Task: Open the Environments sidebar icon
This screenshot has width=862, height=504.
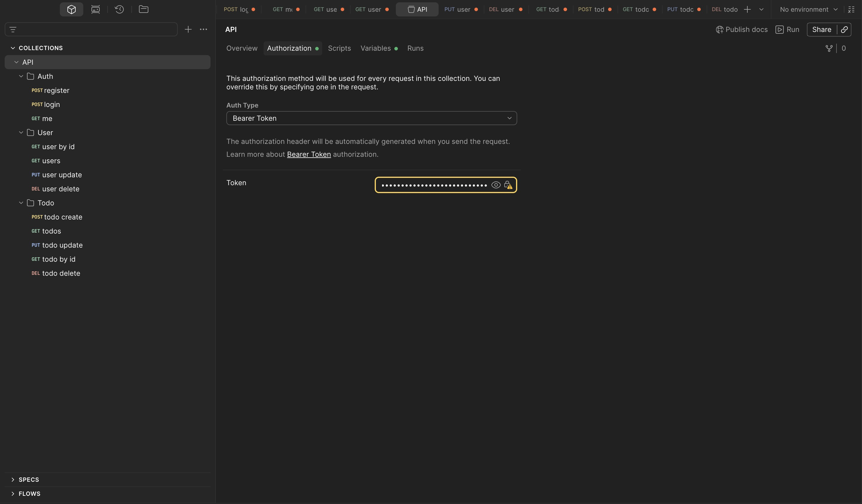Action: 96,9
